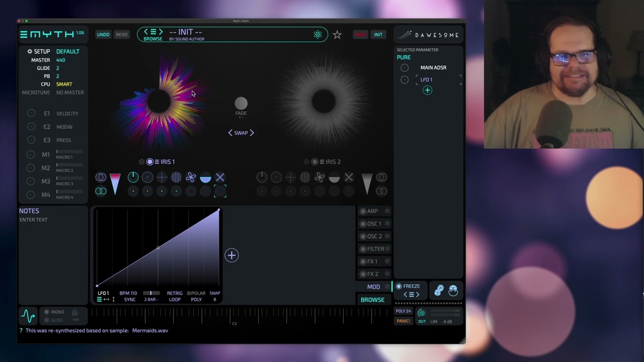
Task: Click the upper overlapping circles icon for IRIS 1
Action: click(101, 177)
